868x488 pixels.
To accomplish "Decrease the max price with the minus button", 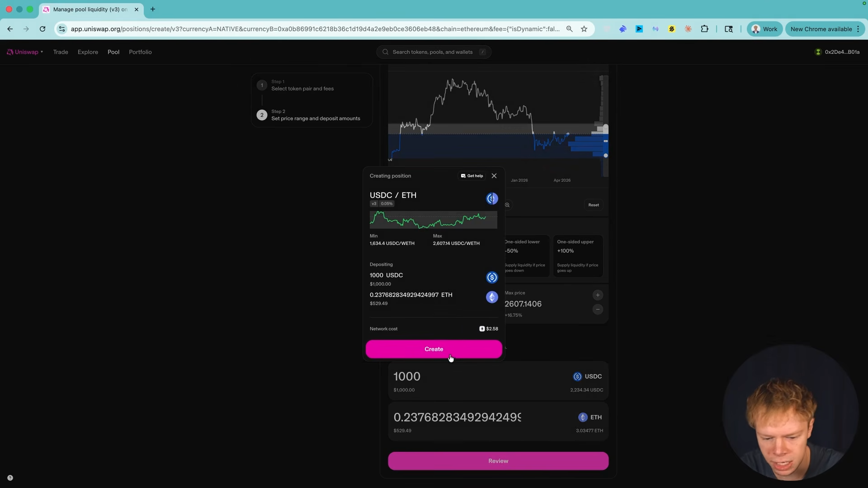I will pyautogui.click(x=598, y=310).
